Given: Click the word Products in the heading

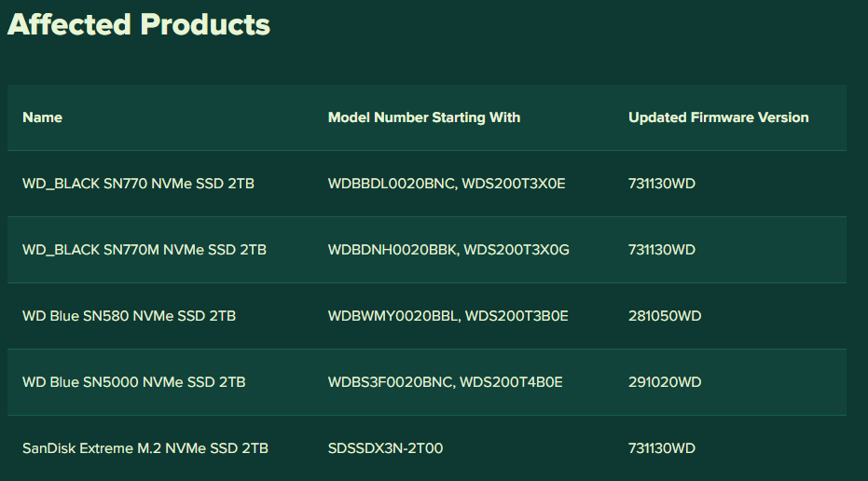Looking at the screenshot, I should 205,24.
